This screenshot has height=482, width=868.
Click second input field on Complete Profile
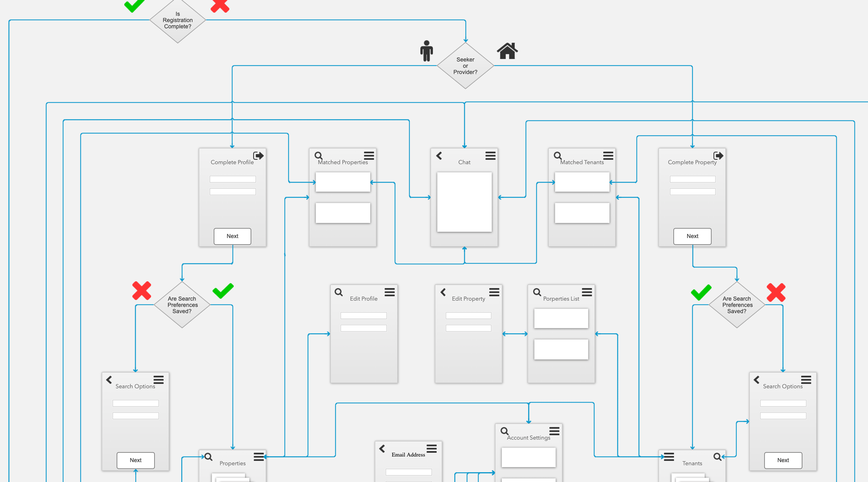tap(233, 192)
